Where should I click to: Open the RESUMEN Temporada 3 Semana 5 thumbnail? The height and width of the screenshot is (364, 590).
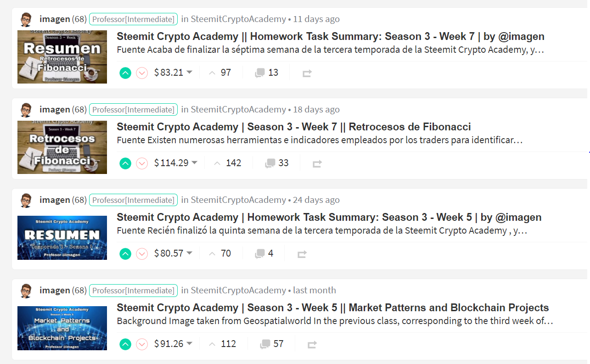point(62,238)
